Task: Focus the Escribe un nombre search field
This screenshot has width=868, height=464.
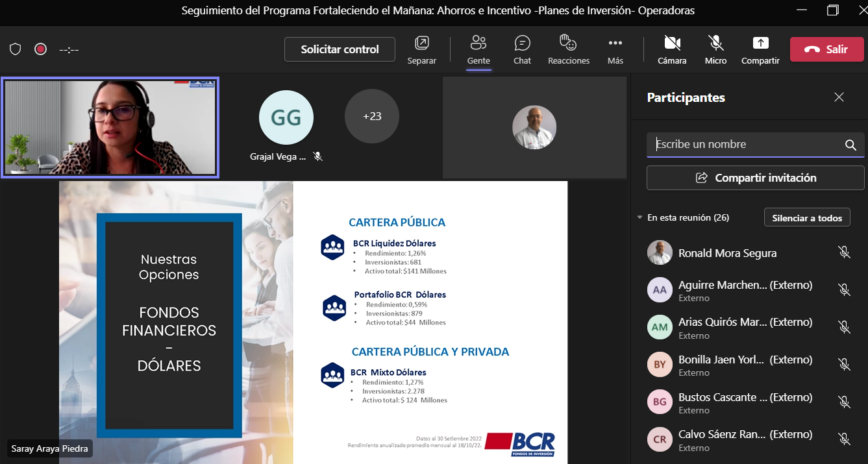Action: point(755,145)
